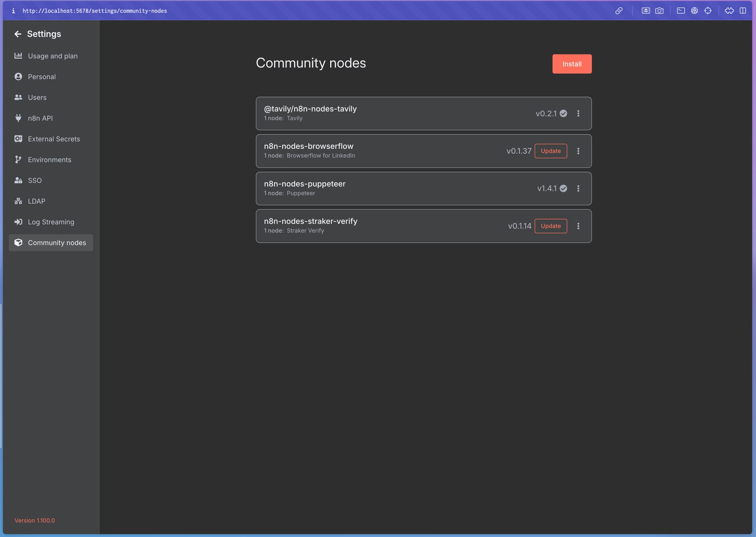Click the Log Streaming arrow icon
The image size is (756, 537).
tap(18, 222)
